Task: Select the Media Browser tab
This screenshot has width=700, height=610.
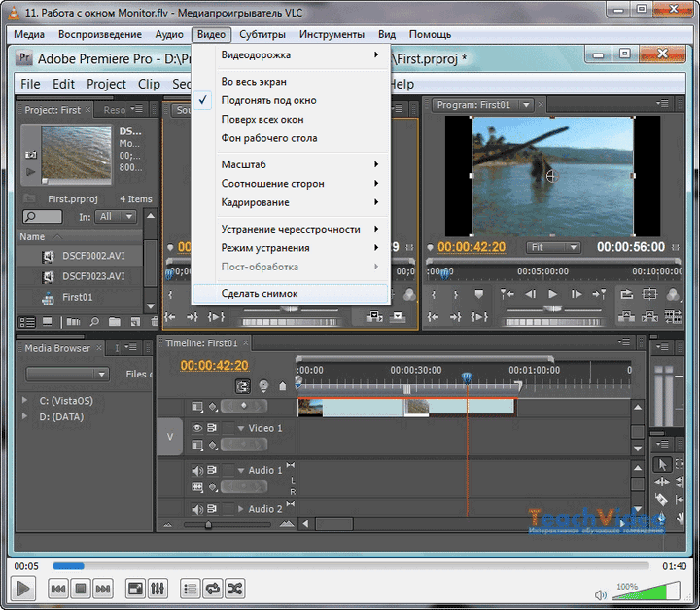Action: (x=57, y=348)
